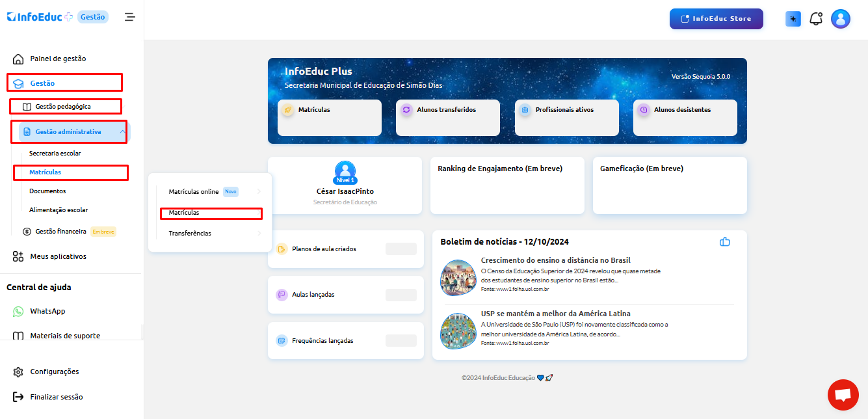Open Alimentação escolar
The width and height of the screenshot is (868, 419).
click(59, 210)
